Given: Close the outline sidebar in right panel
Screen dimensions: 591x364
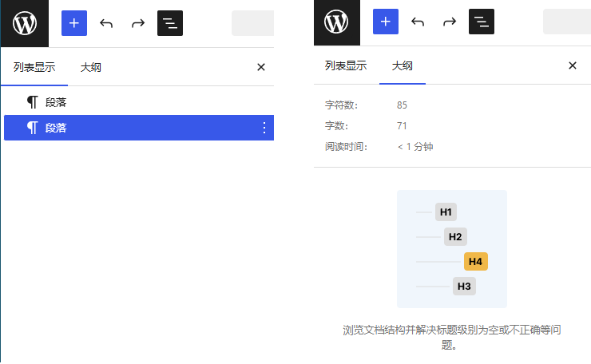Looking at the screenshot, I should pos(572,65).
